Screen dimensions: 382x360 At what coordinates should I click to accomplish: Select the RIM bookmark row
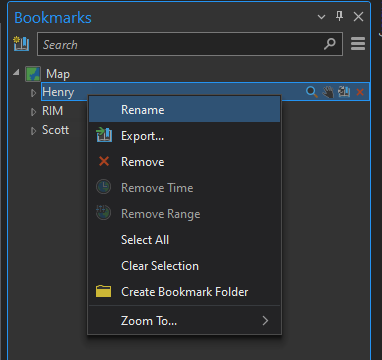pos(53,111)
